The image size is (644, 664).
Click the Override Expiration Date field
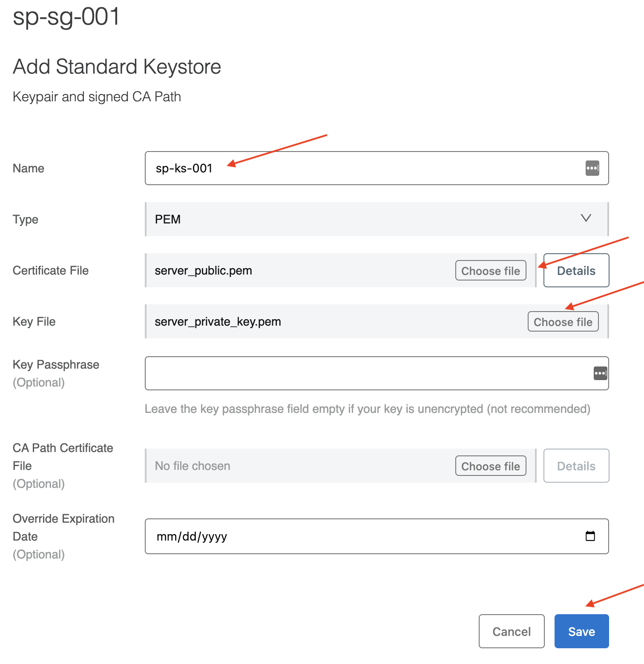377,536
